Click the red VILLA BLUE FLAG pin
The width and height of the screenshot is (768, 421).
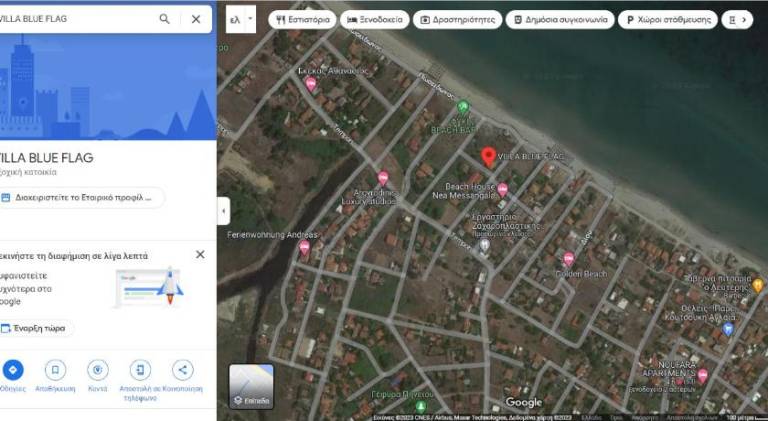click(488, 157)
